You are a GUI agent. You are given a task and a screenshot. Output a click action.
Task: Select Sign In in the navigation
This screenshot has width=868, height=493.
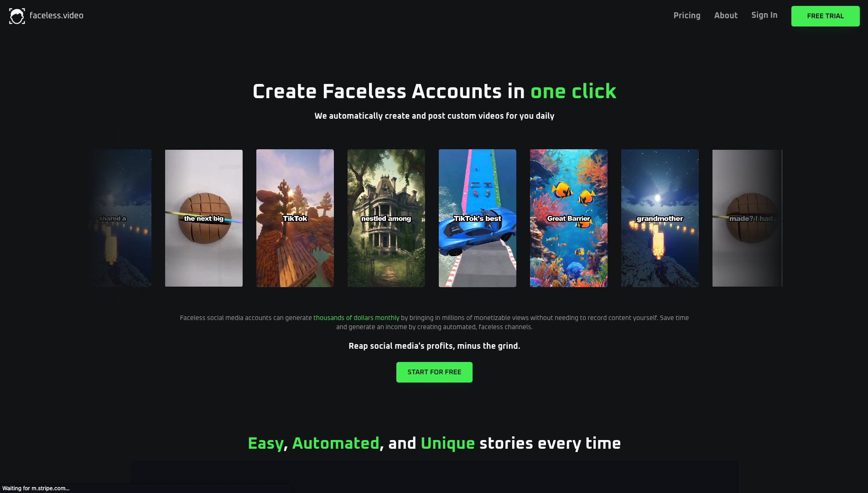(764, 15)
